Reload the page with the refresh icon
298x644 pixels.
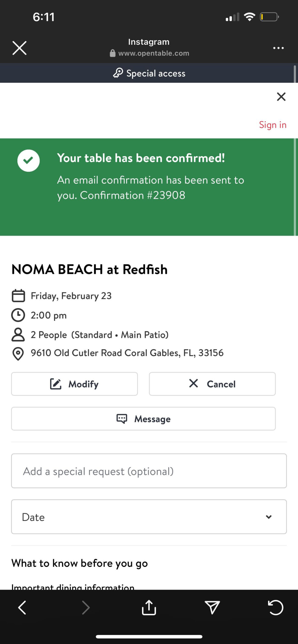pyautogui.click(x=276, y=608)
